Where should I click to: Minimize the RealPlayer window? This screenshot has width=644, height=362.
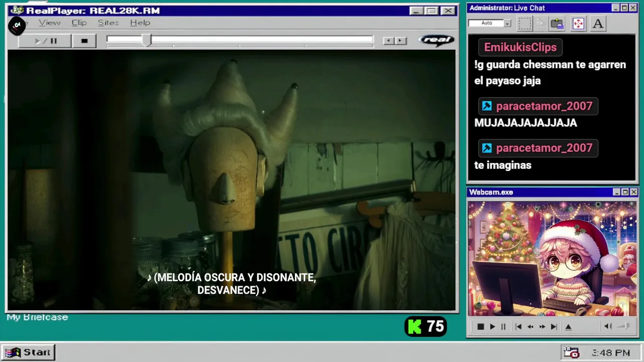tap(416, 11)
